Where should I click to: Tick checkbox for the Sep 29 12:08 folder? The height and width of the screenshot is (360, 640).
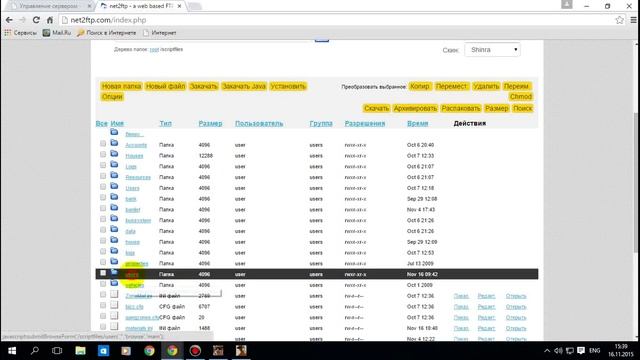pyautogui.click(x=103, y=198)
